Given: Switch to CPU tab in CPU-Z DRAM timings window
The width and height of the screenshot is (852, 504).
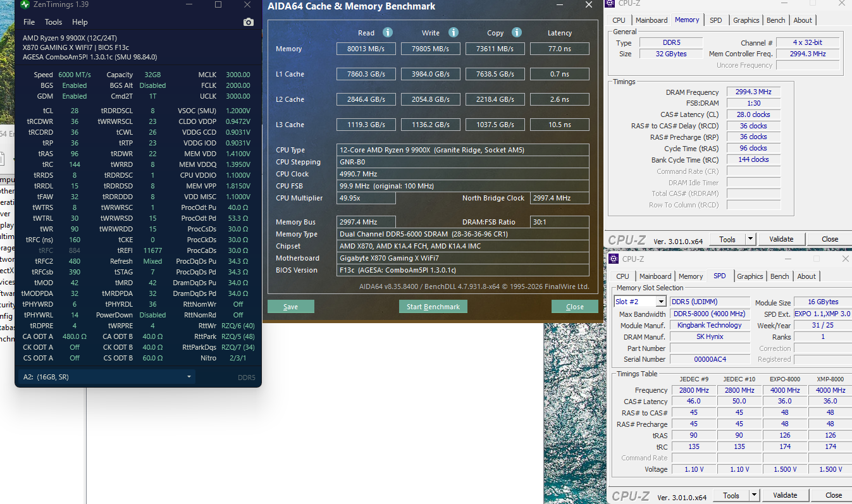Looking at the screenshot, I should [619, 20].
